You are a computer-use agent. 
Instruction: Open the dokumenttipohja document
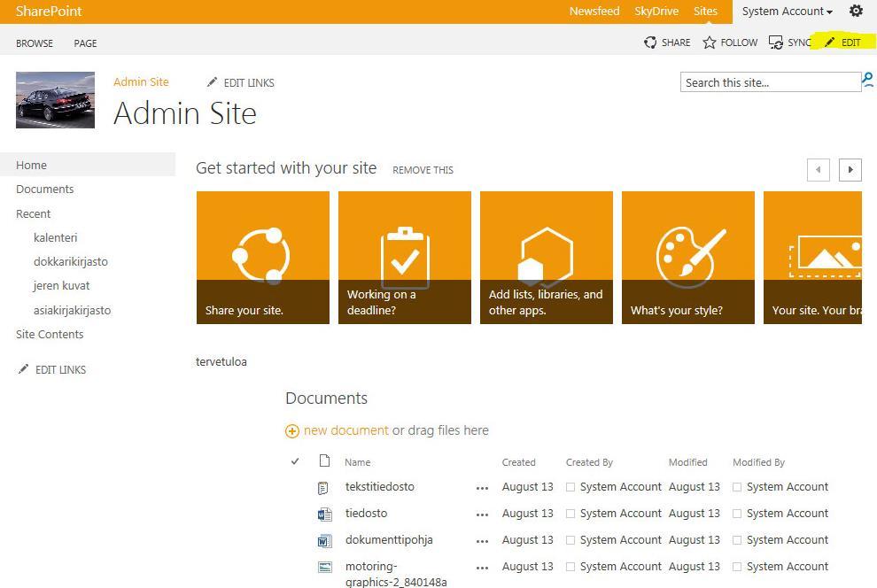(389, 540)
